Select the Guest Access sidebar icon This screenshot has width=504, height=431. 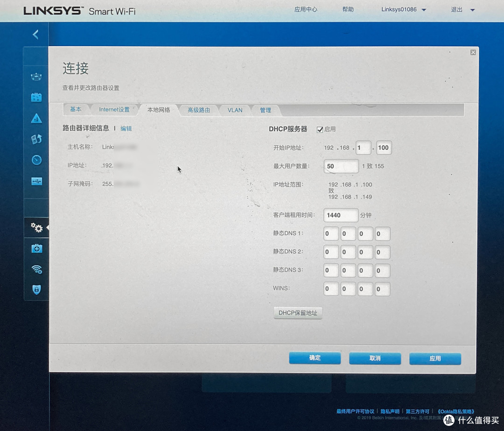(36, 97)
